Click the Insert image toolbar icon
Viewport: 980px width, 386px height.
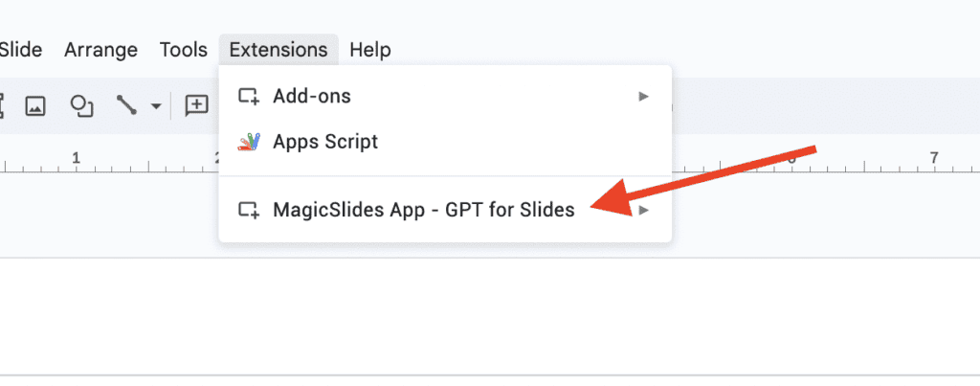[35, 105]
